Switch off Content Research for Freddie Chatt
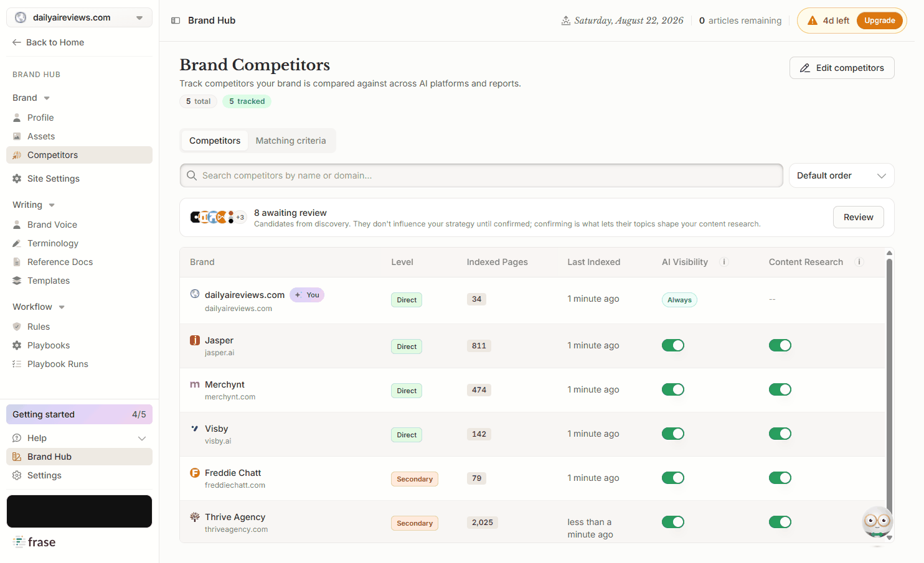The height and width of the screenshot is (563, 924). click(780, 478)
